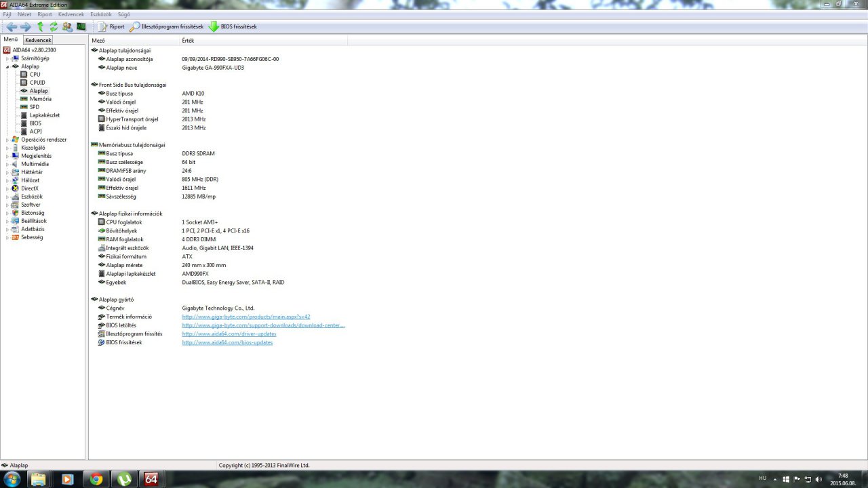Expand the Megjelenítés node
This screenshot has height=488, width=868.
7,156
